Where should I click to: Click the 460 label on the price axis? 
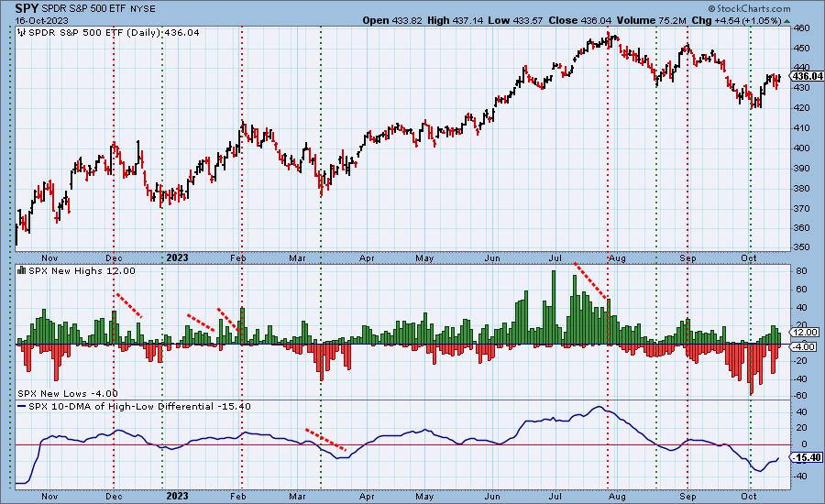(x=801, y=27)
